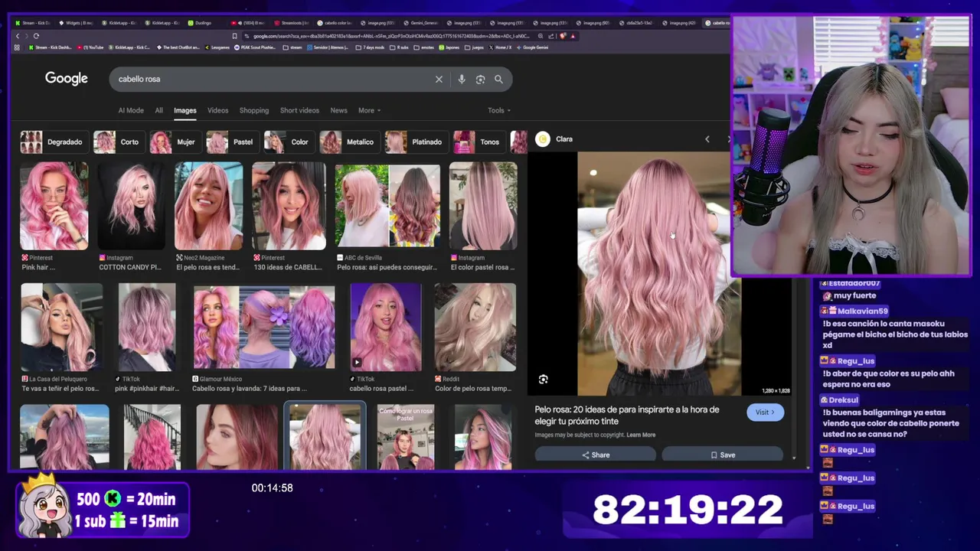Click the Lens icon on the preview image

(543, 379)
